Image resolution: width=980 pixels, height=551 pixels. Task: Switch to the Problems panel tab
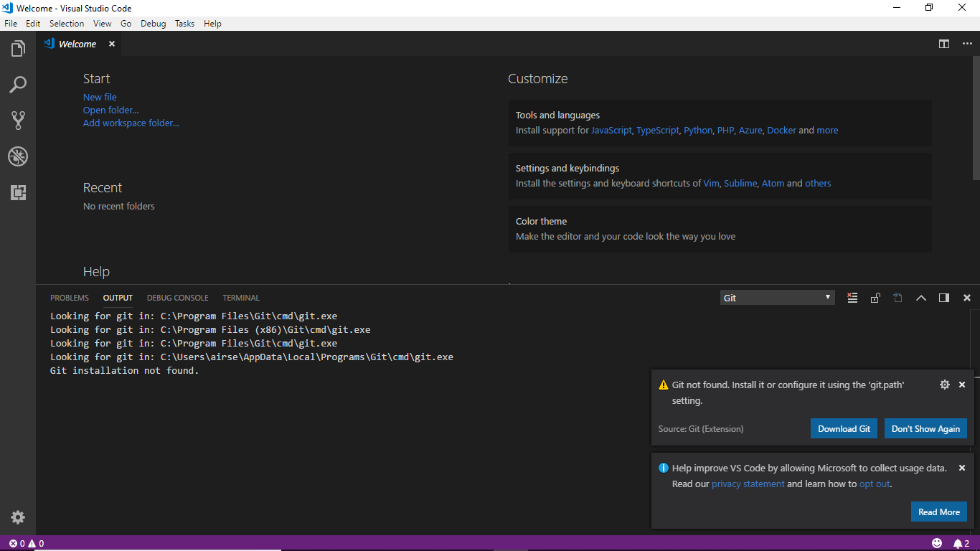point(70,298)
